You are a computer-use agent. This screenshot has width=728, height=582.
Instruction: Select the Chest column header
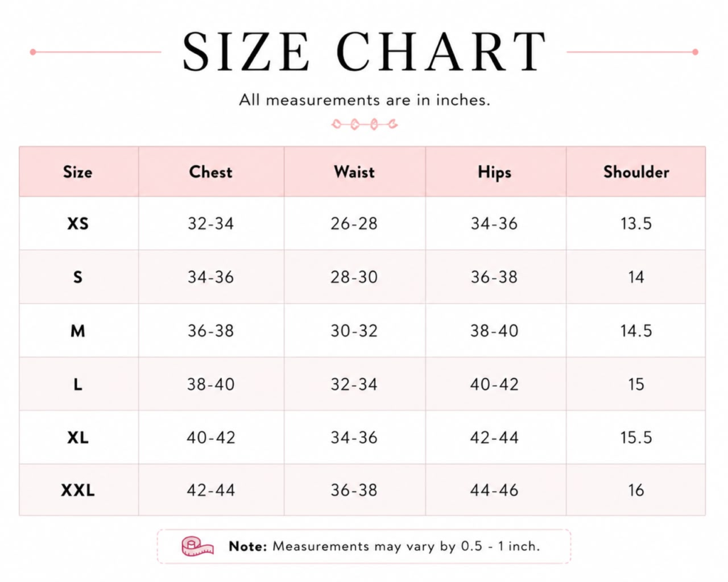point(210,172)
